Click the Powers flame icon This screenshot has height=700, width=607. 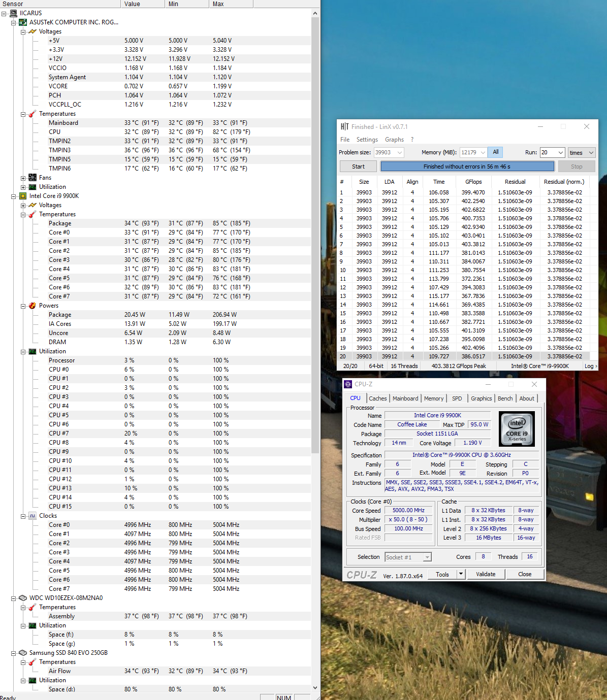point(33,306)
